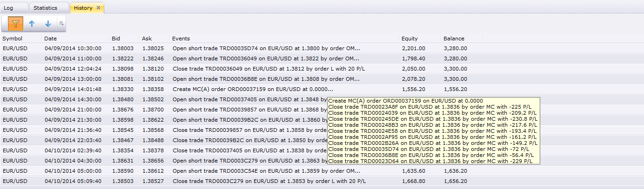Open the toolbar options overflow button
Screen dimensions: 644x189
[x=61, y=24]
